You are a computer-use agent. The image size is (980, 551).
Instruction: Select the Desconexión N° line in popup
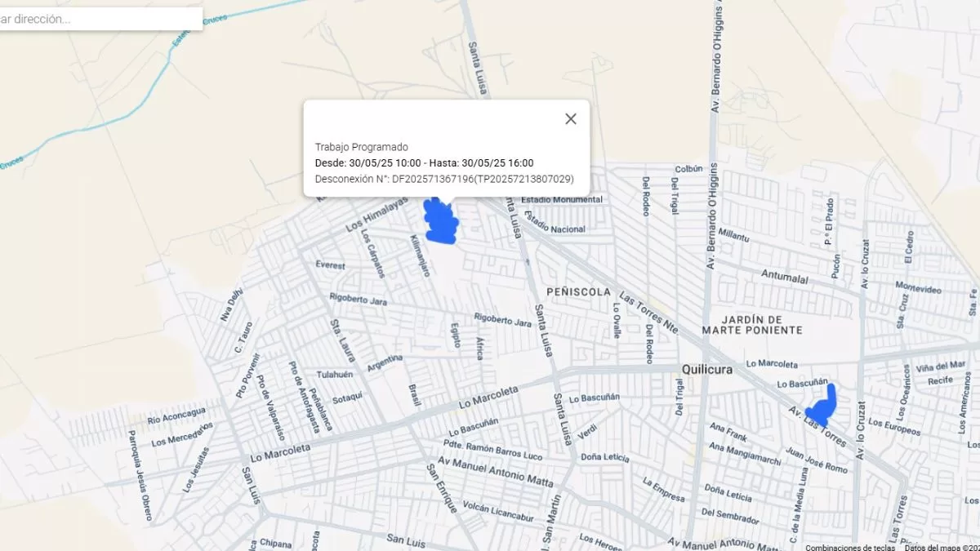(444, 179)
